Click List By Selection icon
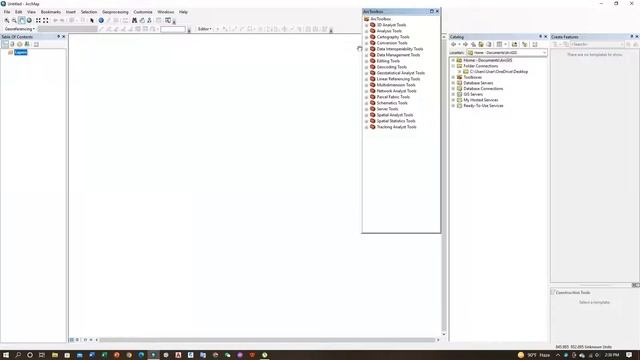This screenshot has height=360, width=640. coord(27,44)
